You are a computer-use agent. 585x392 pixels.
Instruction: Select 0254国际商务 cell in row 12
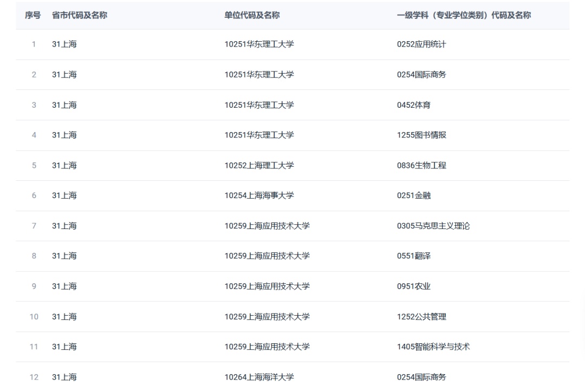click(x=421, y=377)
